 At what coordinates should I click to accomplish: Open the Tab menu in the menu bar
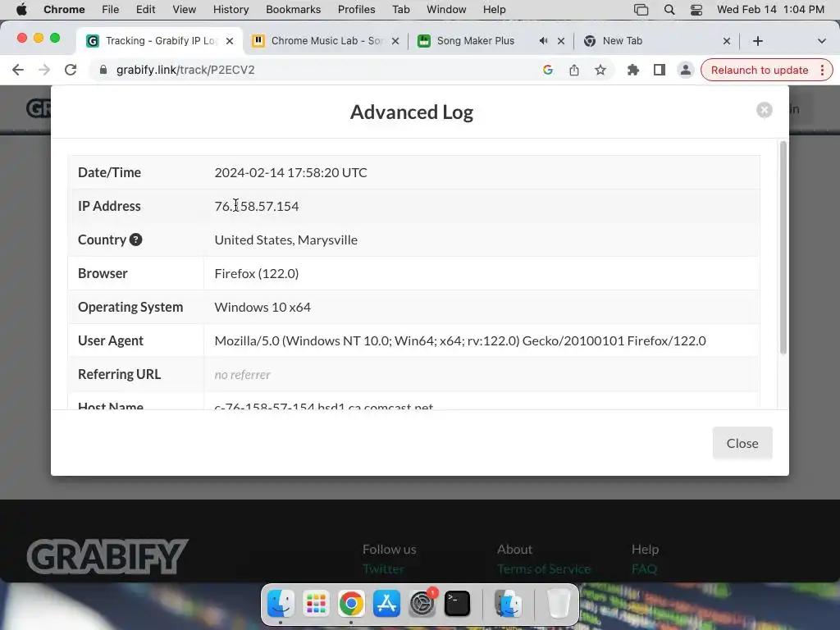pyautogui.click(x=400, y=9)
